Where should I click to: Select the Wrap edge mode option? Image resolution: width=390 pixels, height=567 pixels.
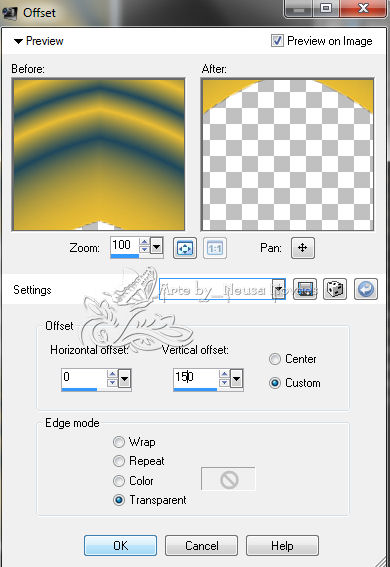coord(119,442)
